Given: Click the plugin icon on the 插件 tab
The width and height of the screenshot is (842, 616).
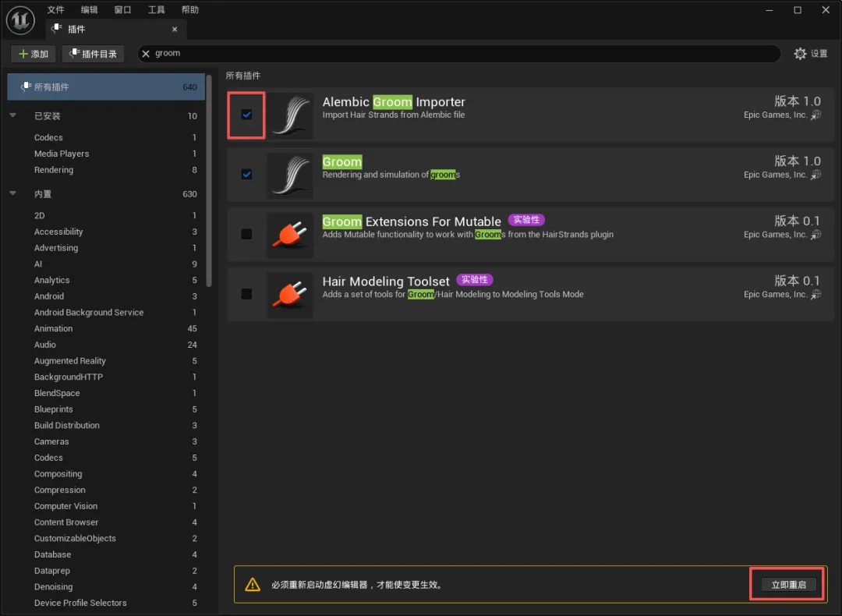Looking at the screenshot, I should [x=56, y=29].
